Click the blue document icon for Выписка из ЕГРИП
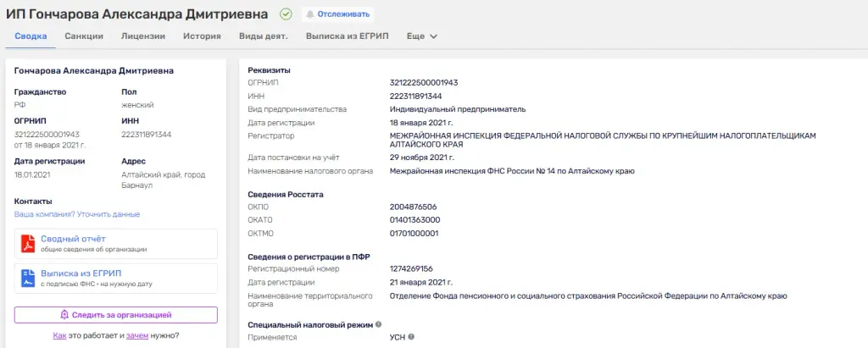Screen dimensions: 868x348 pyautogui.click(x=28, y=279)
